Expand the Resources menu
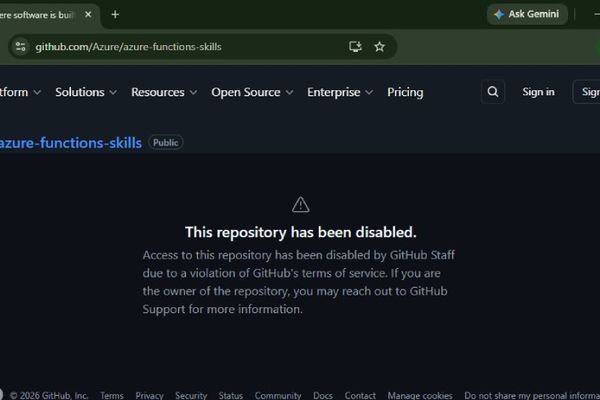 (164, 92)
